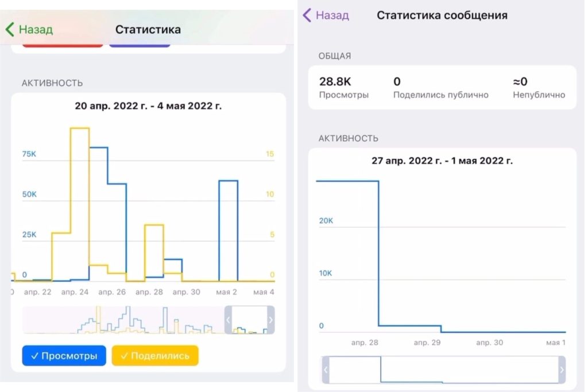Screen dimensions: 588x392
Task: Toggle the yellow Поделились series checkbox
Action: (x=154, y=356)
